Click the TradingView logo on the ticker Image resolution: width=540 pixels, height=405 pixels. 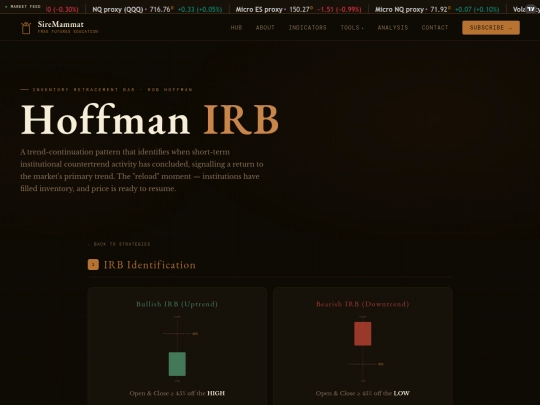tap(531, 9)
